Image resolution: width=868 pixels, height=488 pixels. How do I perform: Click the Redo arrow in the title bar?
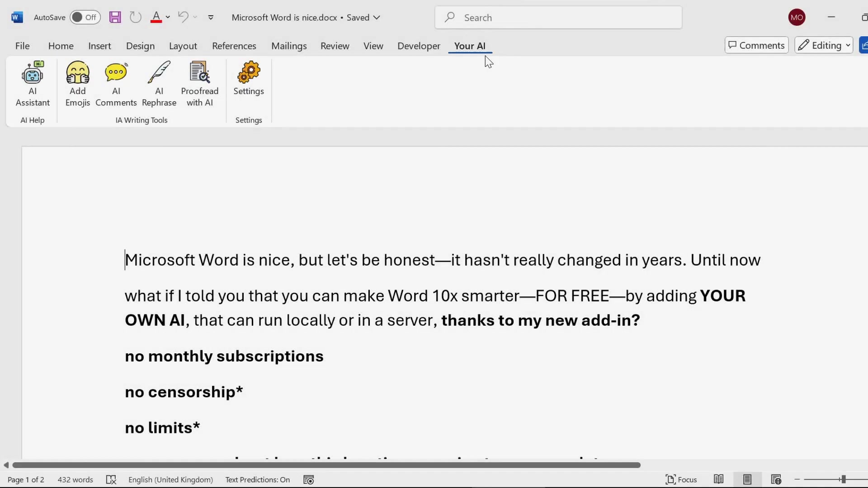(x=136, y=17)
